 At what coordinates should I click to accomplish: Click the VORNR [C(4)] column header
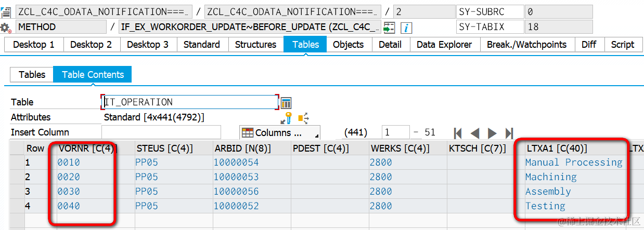(x=95, y=148)
